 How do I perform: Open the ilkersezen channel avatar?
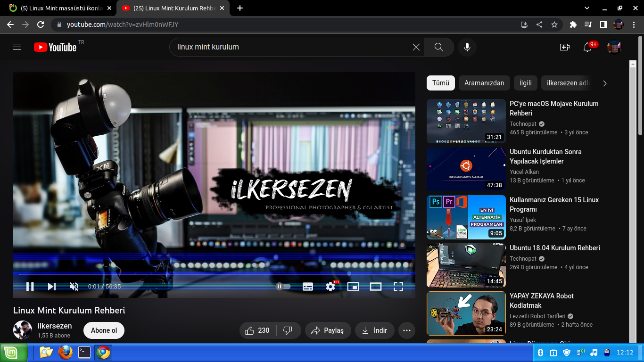(23, 330)
